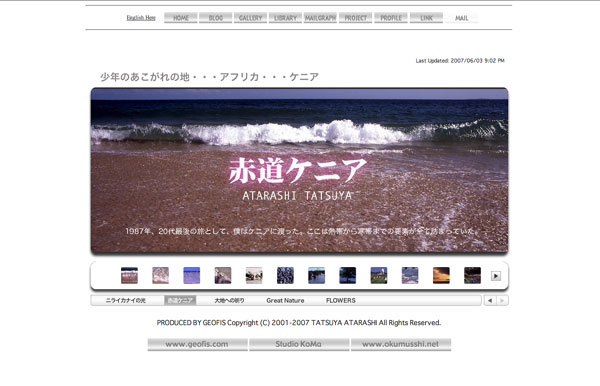Open the PROJECT section
Image resolution: width=600 pixels, height=386 pixels.
tap(355, 18)
